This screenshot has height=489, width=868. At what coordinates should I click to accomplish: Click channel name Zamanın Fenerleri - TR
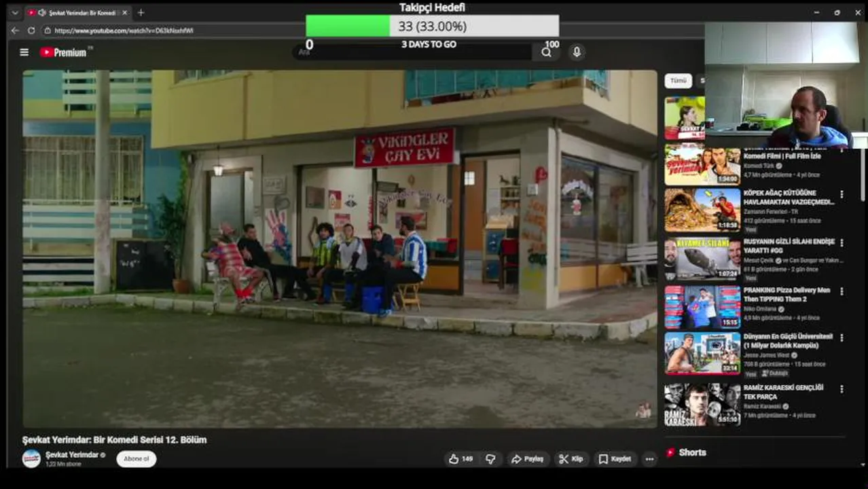tap(770, 211)
